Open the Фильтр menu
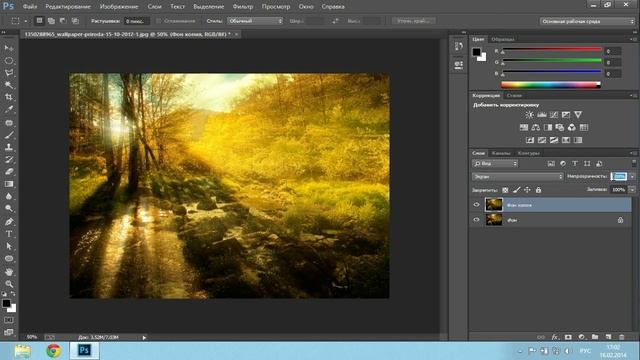640x360 pixels. [x=243, y=7]
